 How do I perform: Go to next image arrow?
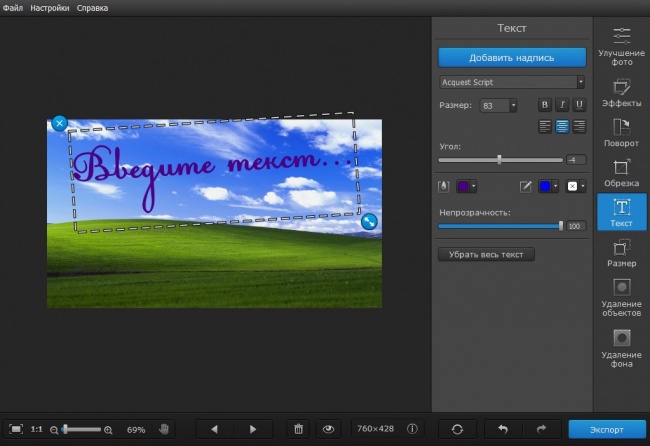253,429
